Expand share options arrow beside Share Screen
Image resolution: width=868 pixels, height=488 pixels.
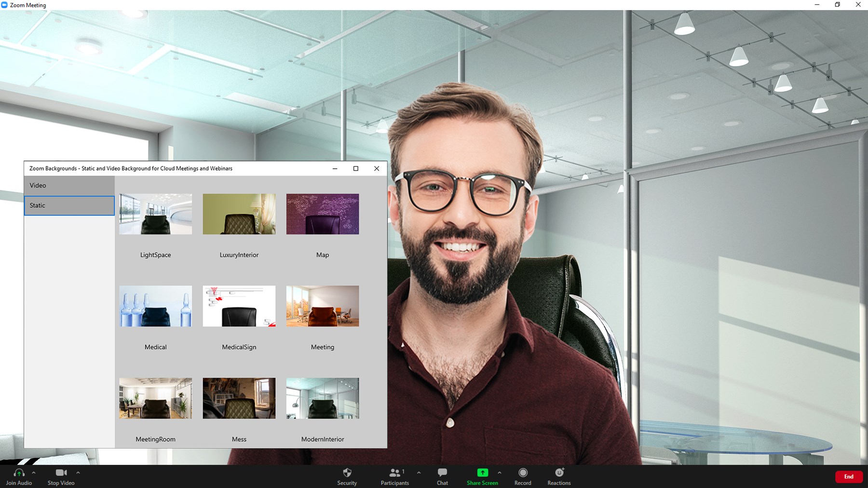(500, 473)
